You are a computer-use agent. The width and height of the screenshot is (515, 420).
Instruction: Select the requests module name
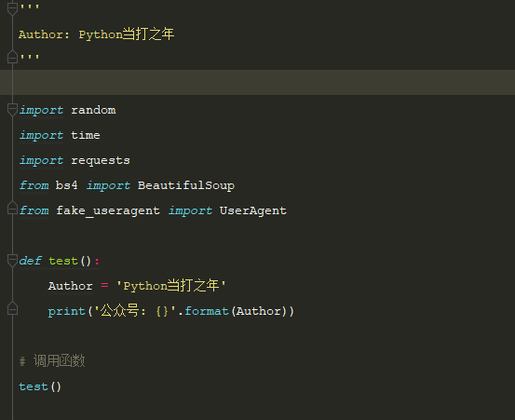point(101,160)
